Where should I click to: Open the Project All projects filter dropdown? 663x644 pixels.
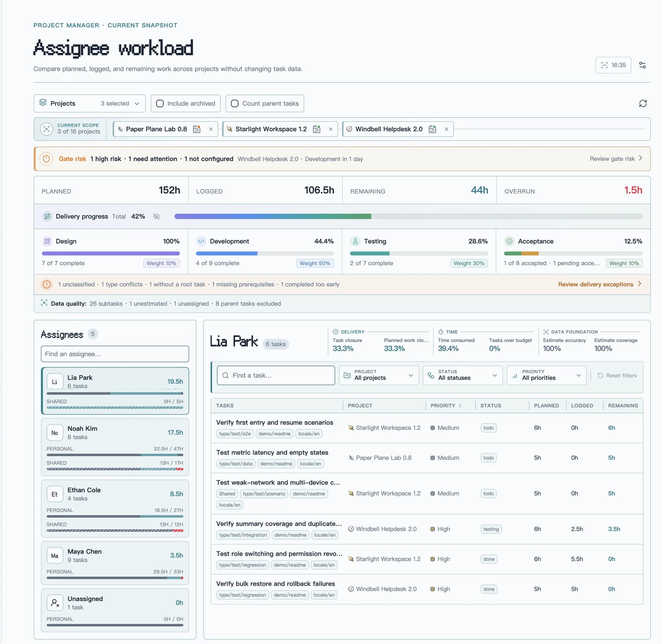point(378,375)
